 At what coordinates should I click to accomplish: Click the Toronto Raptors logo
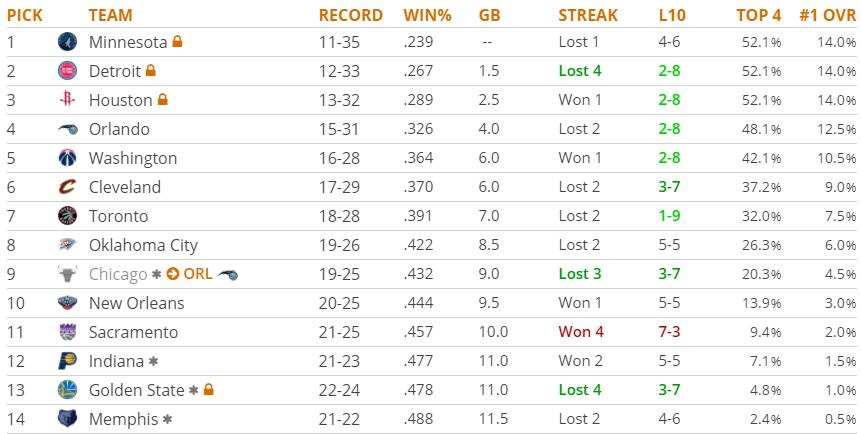point(67,216)
